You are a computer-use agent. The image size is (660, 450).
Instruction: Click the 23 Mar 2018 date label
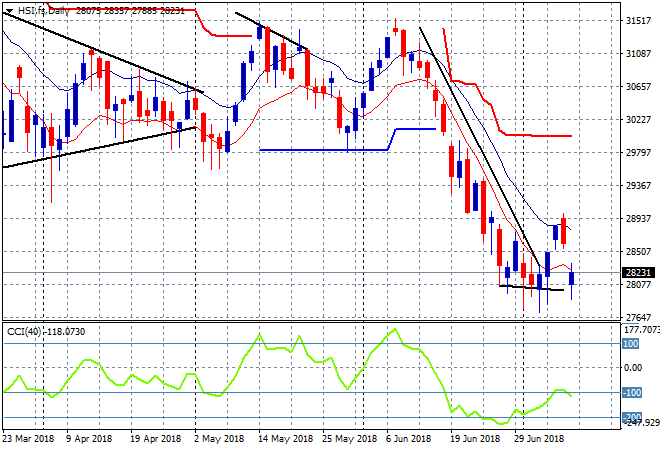point(30,438)
